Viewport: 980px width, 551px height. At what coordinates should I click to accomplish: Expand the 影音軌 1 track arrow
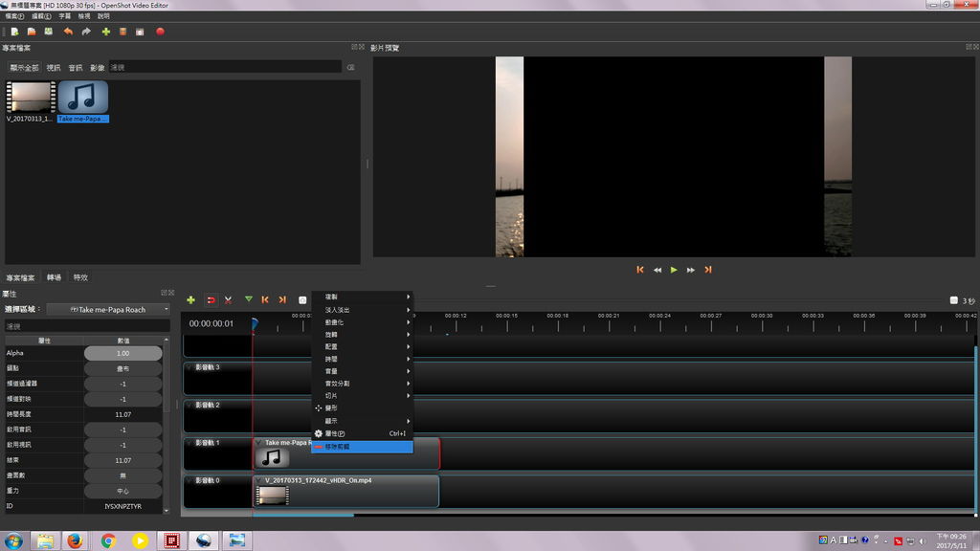click(189, 443)
